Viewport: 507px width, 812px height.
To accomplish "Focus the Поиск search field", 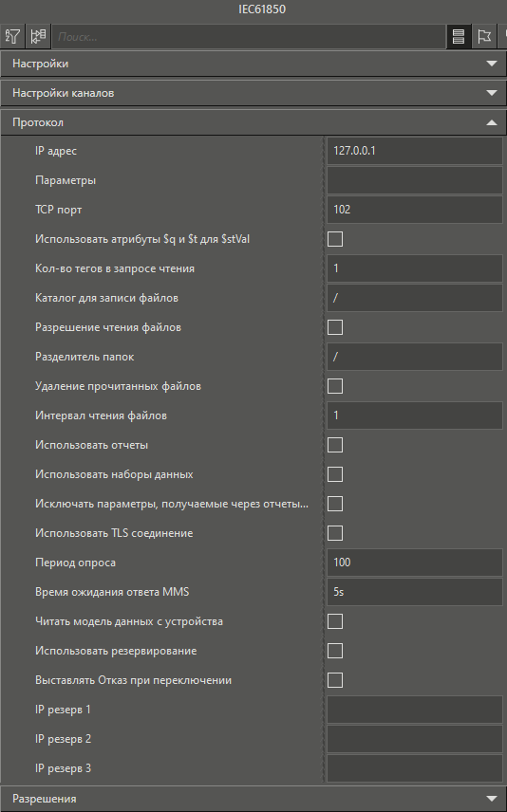I will click(x=249, y=37).
